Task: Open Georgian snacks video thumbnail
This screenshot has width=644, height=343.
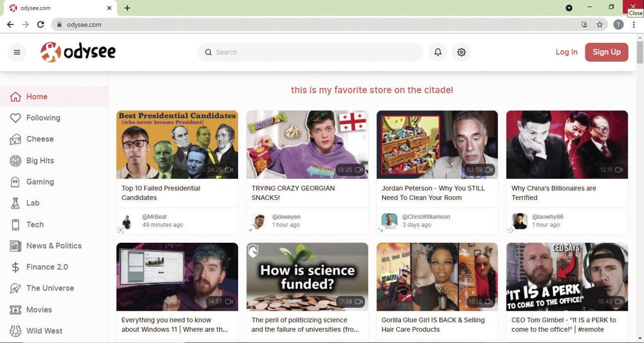Action: pyautogui.click(x=307, y=144)
